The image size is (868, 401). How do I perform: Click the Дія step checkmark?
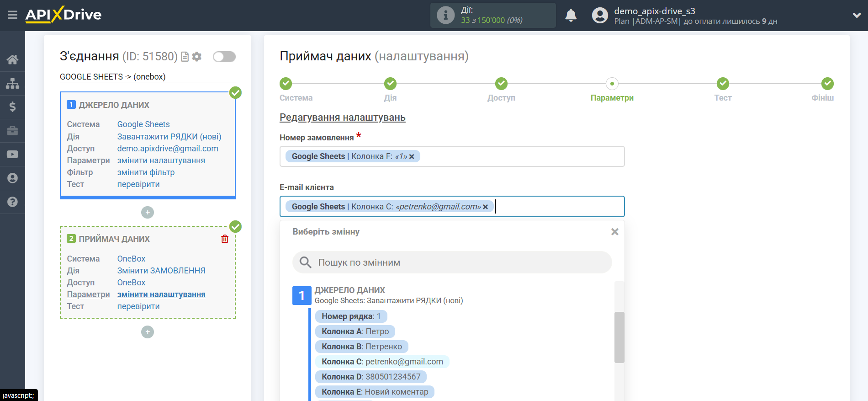point(390,84)
